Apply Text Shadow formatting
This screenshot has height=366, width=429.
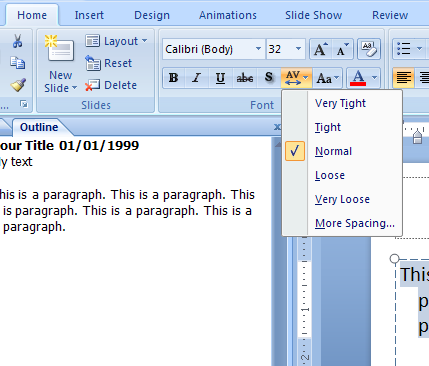[269, 78]
